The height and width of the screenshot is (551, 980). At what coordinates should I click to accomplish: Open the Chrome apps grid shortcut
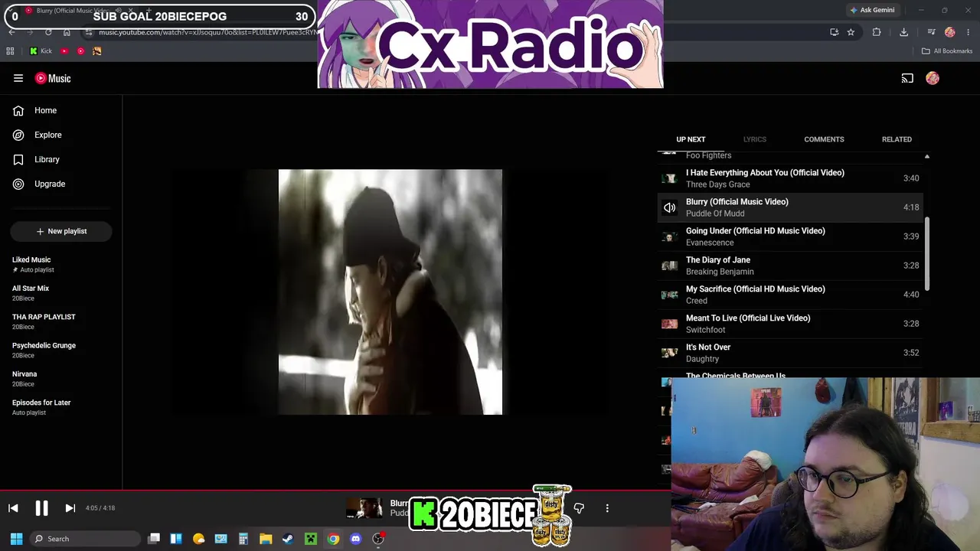[x=10, y=51]
